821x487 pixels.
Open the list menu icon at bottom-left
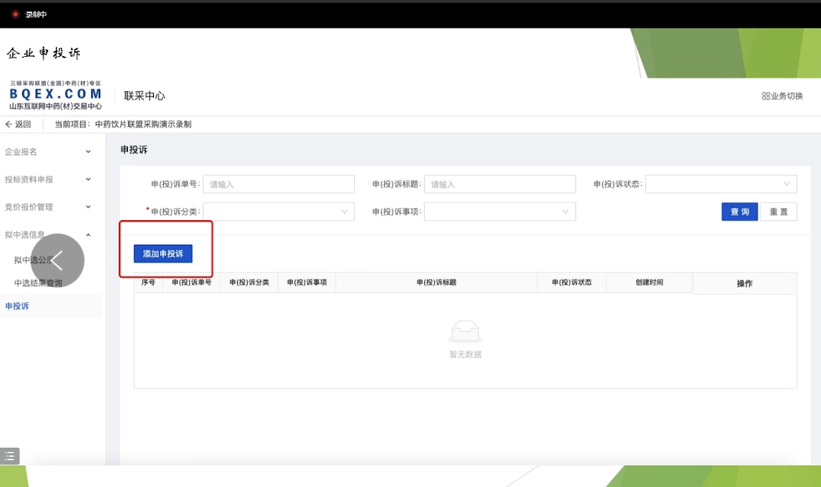point(10,456)
